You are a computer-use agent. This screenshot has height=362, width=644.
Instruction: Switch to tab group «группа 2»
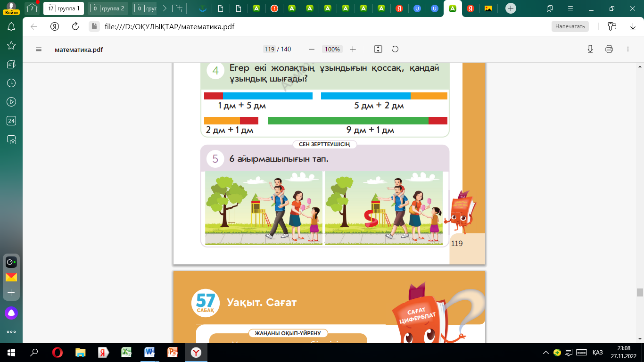click(x=108, y=8)
